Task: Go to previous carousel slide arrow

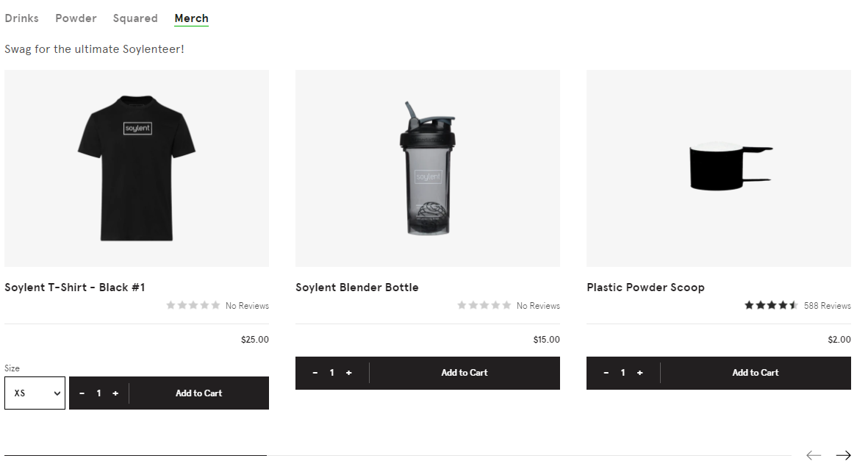Action: (813, 456)
